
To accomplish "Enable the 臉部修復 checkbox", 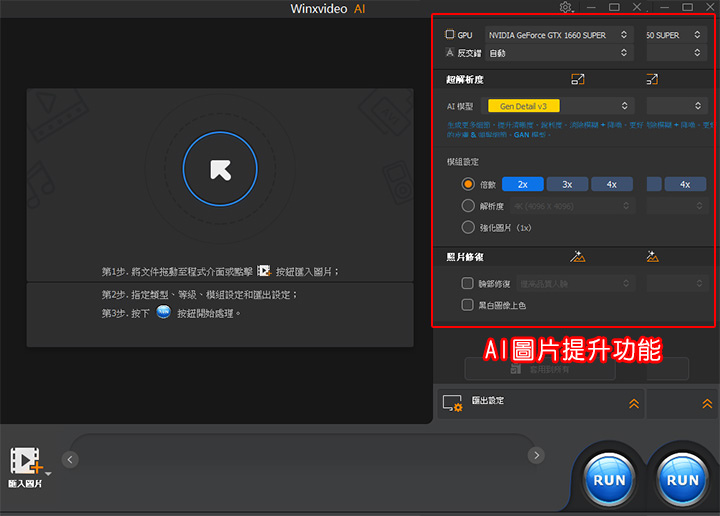I will [467, 283].
